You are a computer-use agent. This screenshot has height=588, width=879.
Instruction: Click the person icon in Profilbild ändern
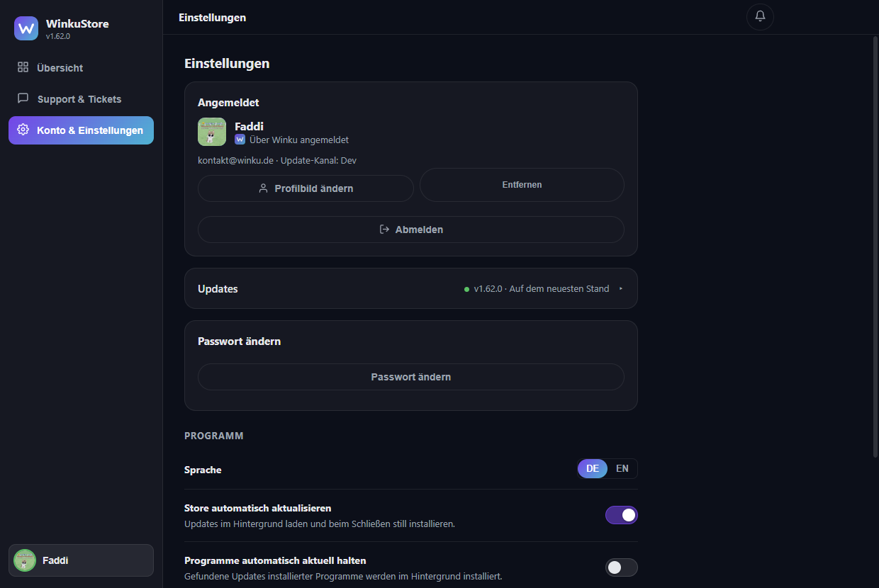coord(263,188)
